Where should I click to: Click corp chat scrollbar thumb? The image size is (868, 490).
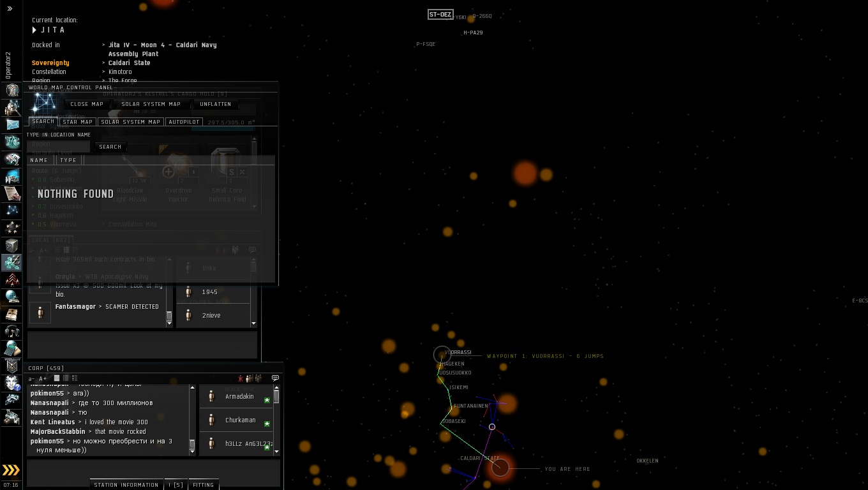[192, 443]
